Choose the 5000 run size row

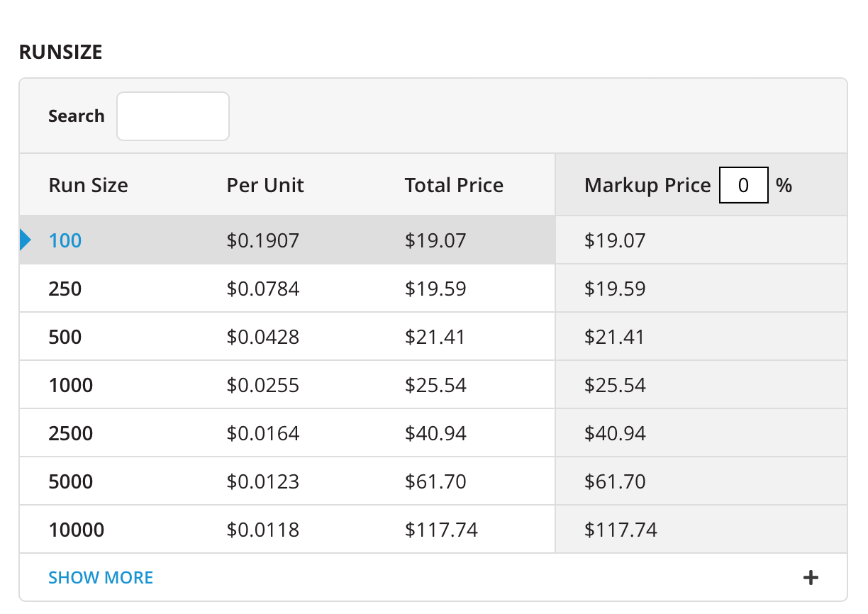71,482
